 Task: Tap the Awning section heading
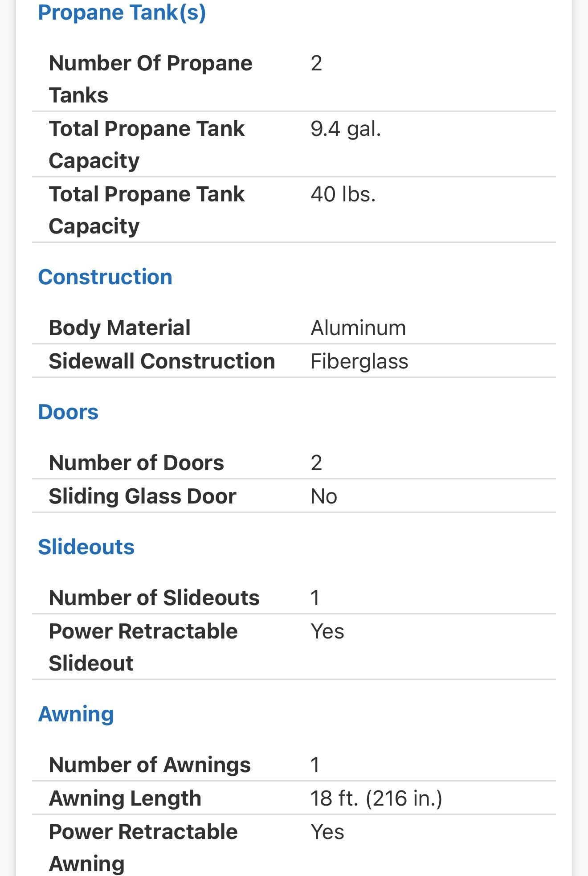coord(76,714)
